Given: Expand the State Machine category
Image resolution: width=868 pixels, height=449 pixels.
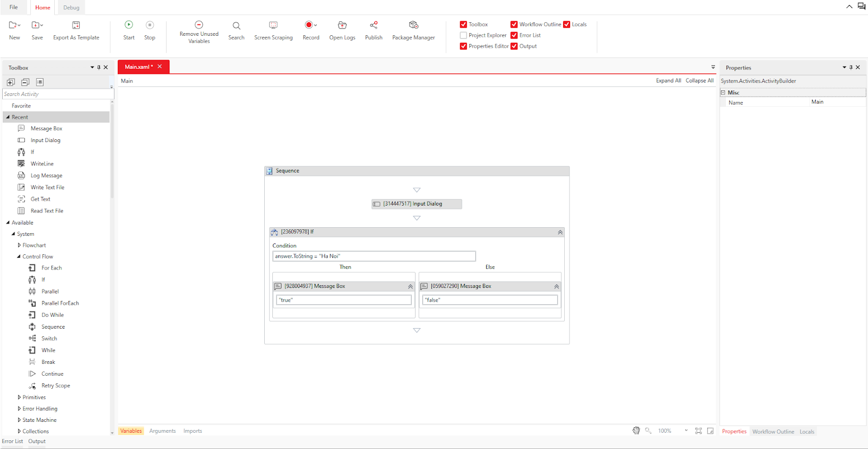Looking at the screenshot, I should 19,420.
